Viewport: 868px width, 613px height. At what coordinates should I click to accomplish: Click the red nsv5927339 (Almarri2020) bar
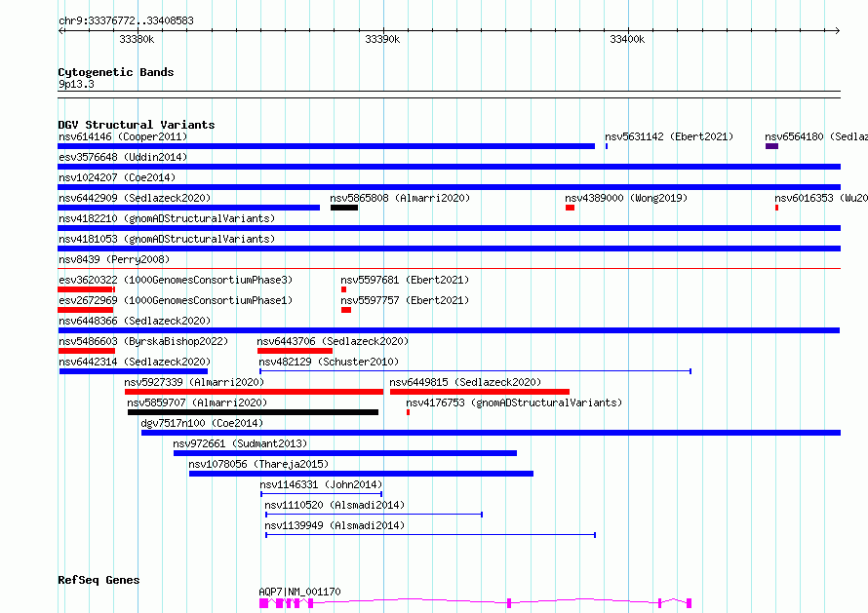[x=255, y=392]
